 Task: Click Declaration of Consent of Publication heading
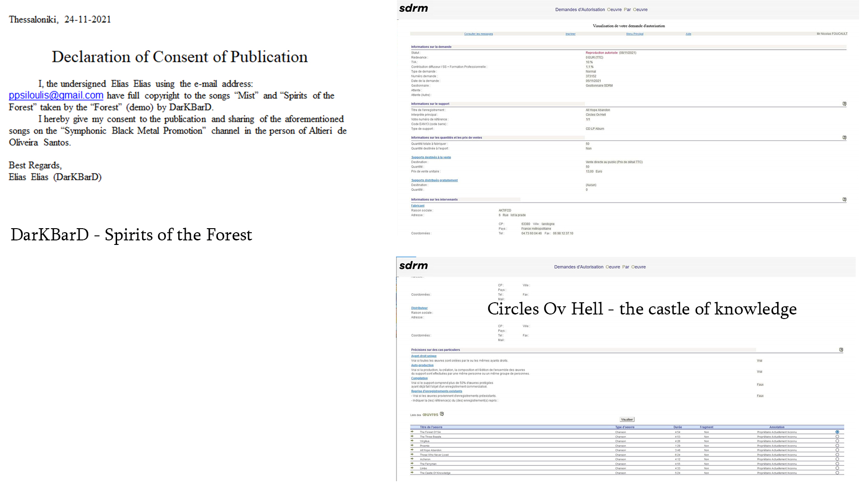click(x=179, y=57)
